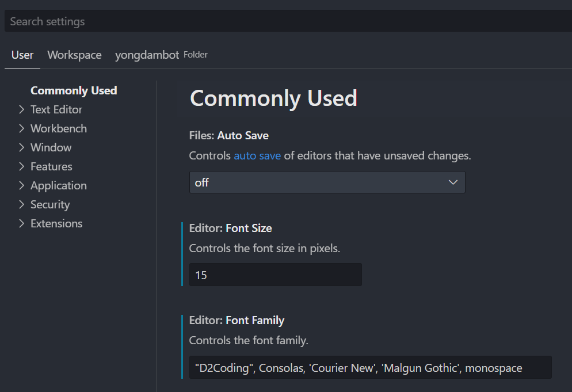Image resolution: width=572 pixels, height=392 pixels.
Task: Expand the Security chevron arrow
Action: pos(21,204)
